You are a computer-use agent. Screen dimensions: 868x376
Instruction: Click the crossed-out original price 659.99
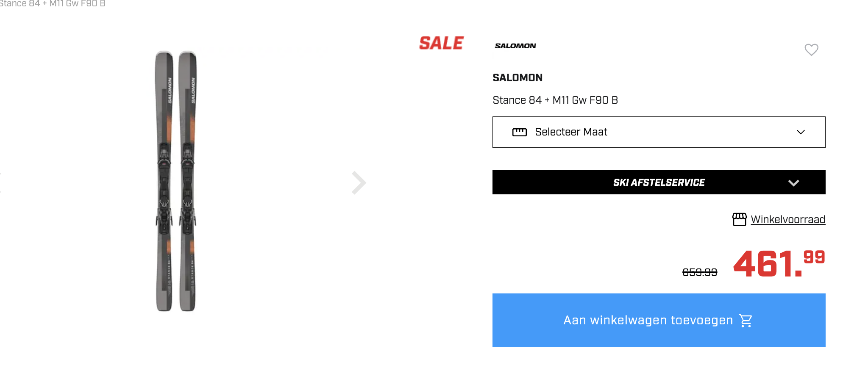699,272
